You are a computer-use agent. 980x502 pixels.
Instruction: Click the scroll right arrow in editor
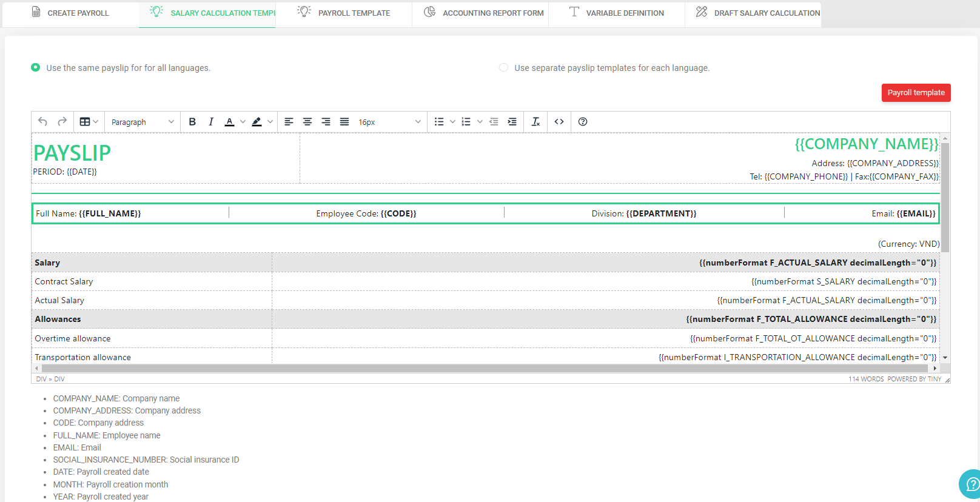pos(935,368)
